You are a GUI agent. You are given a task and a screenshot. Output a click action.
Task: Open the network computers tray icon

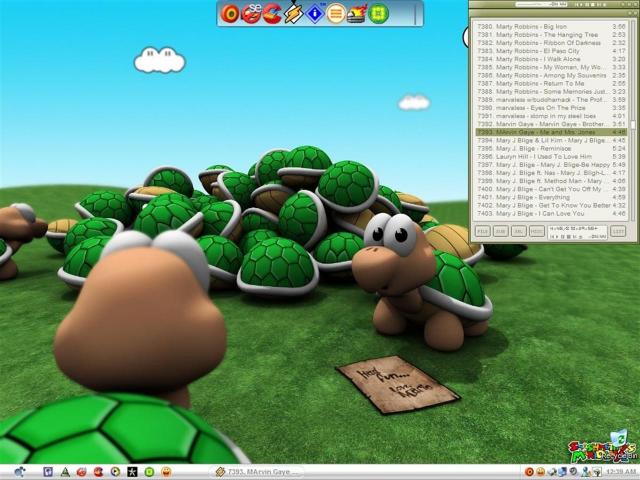click(x=562, y=472)
